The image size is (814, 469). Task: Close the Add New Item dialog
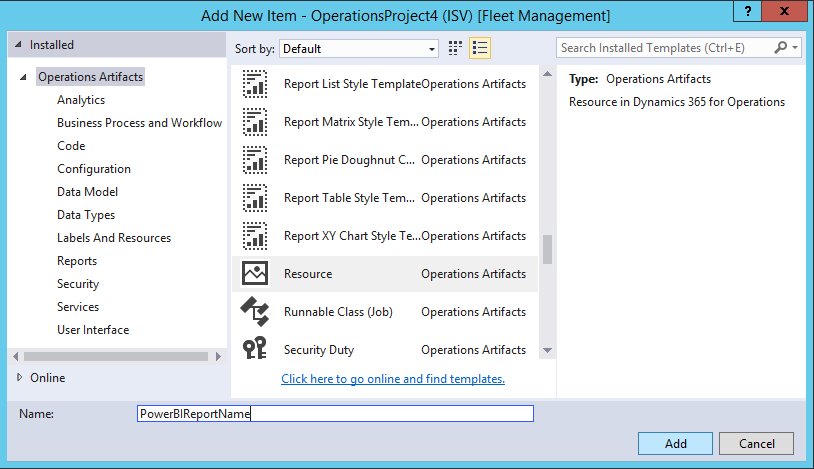pos(784,11)
